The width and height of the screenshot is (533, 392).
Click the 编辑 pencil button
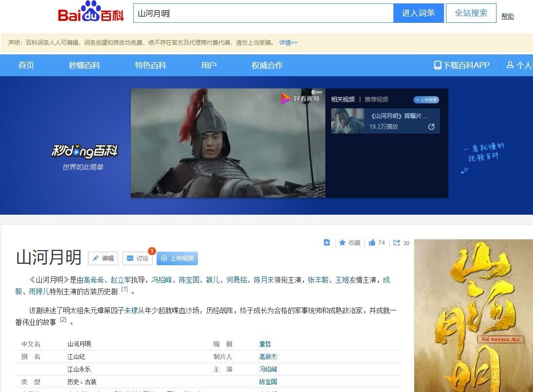tap(103, 258)
